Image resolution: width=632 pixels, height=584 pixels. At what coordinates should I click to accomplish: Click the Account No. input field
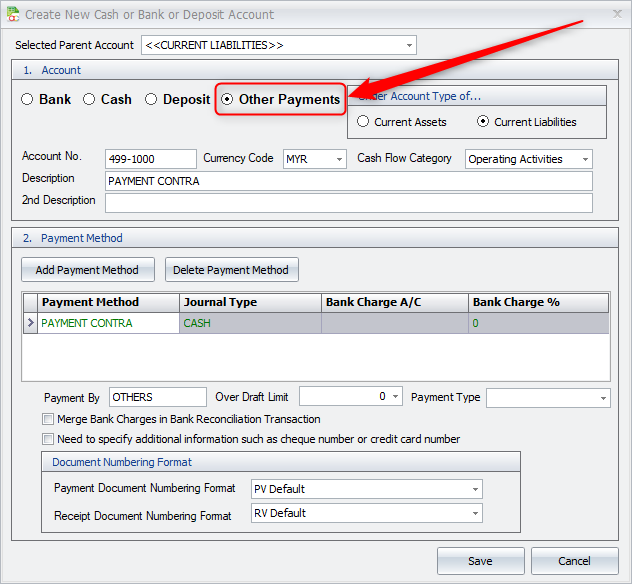(x=150, y=159)
